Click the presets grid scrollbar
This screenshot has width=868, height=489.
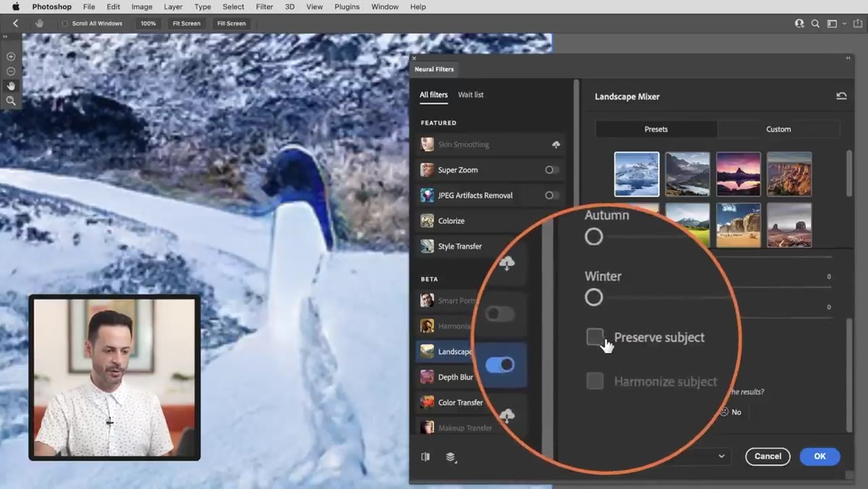pyautogui.click(x=849, y=174)
